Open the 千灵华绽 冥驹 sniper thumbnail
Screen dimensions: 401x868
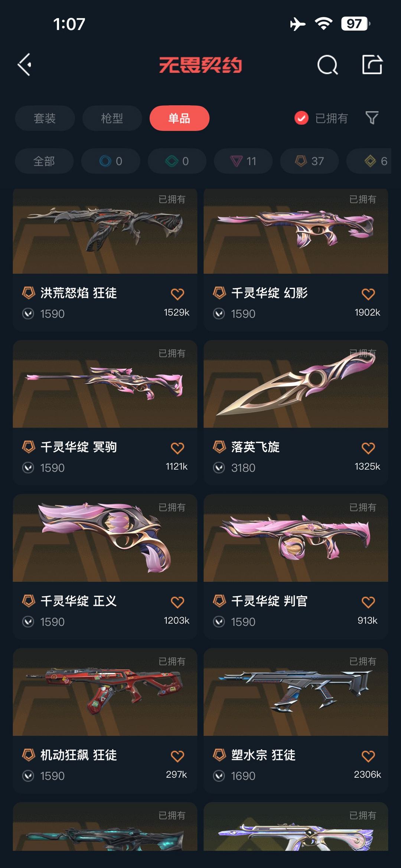coord(105,384)
